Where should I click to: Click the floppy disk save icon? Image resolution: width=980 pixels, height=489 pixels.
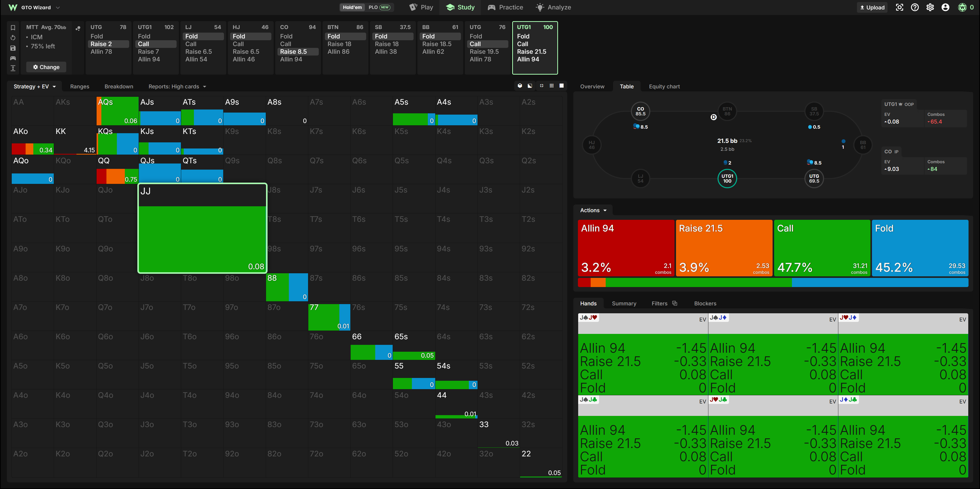coord(13,48)
